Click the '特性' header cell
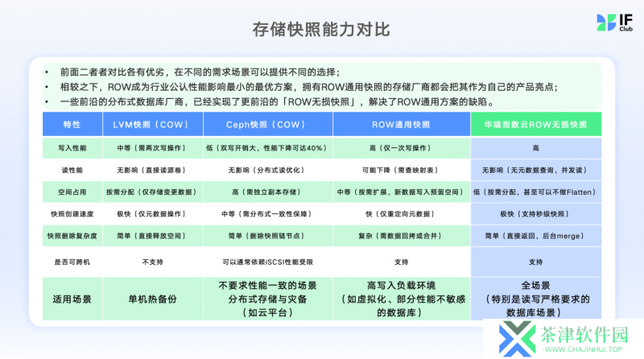644x359 pixels. (x=72, y=125)
